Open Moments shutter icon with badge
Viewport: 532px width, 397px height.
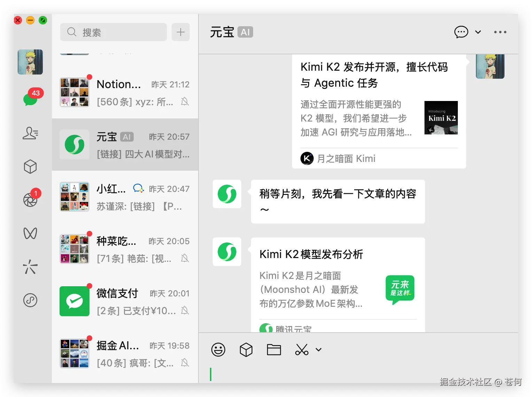click(x=31, y=199)
